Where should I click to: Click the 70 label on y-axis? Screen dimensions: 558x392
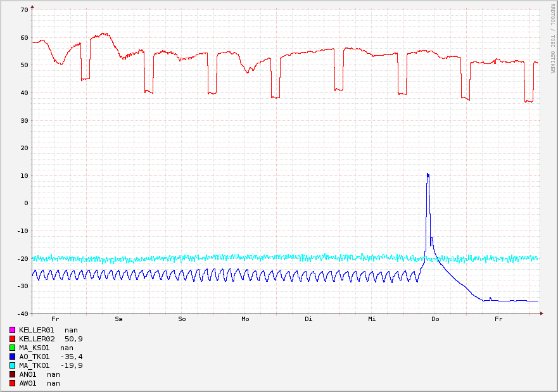point(25,10)
